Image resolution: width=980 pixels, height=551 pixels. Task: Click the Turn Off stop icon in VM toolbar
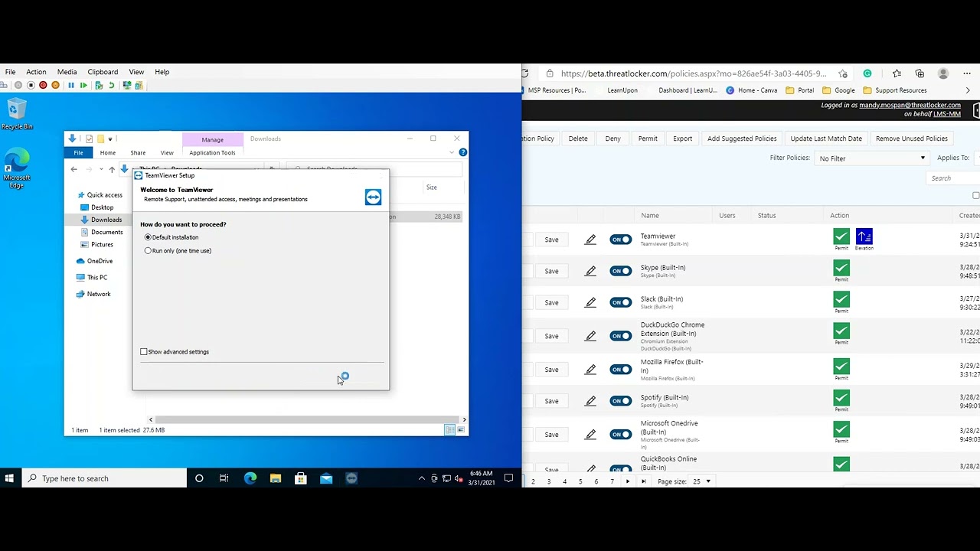[31, 85]
